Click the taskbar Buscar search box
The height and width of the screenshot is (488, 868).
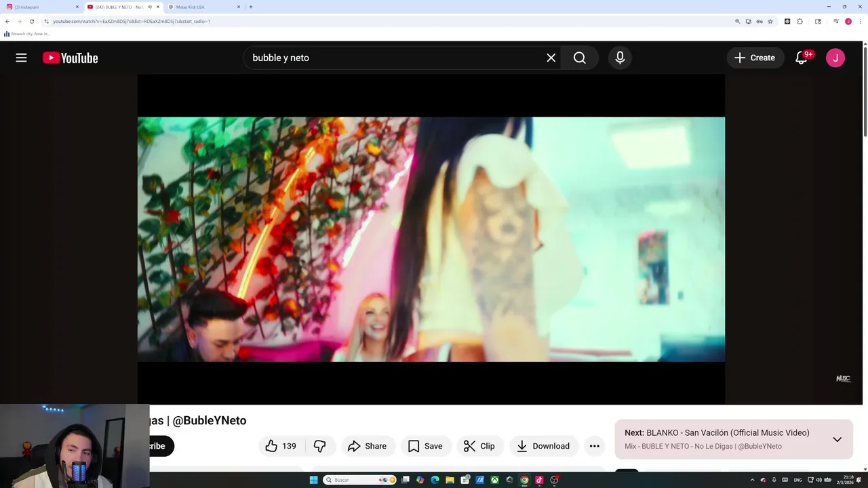(x=359, y=480)
